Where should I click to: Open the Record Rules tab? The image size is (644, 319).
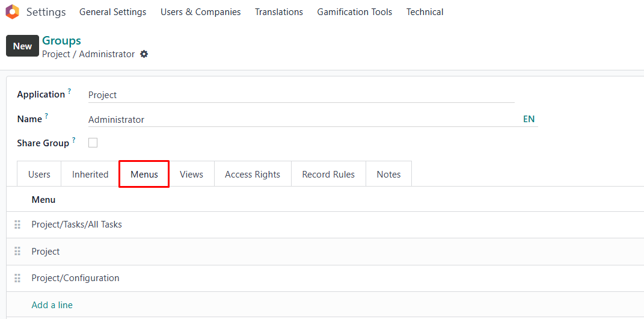tap(328, 175)
